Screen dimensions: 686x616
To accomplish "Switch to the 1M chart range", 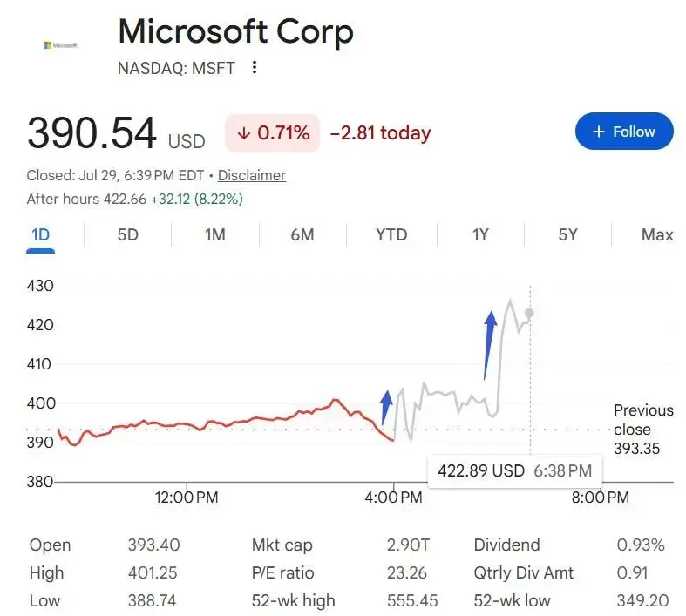I will 214,235.
